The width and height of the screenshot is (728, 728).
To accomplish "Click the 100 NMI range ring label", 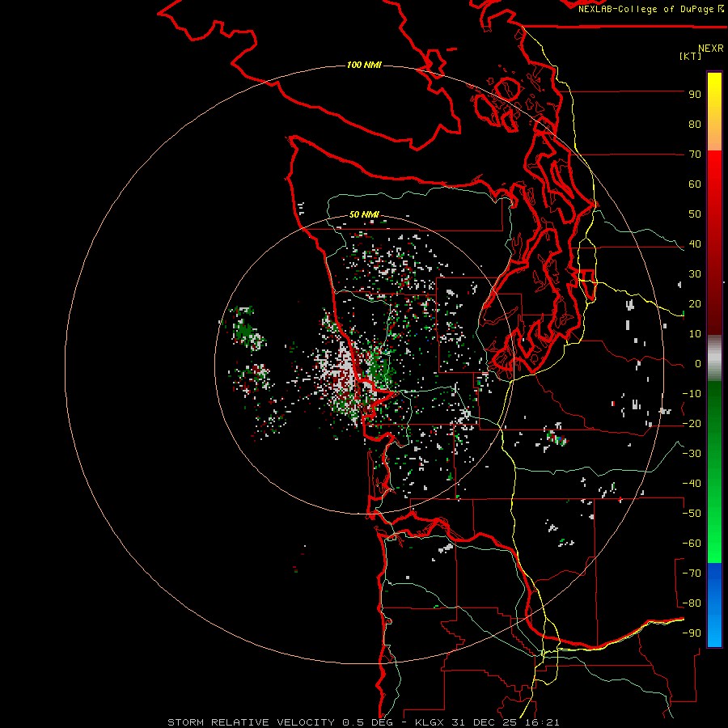I will pyautogui.click(x=364, y=65).
